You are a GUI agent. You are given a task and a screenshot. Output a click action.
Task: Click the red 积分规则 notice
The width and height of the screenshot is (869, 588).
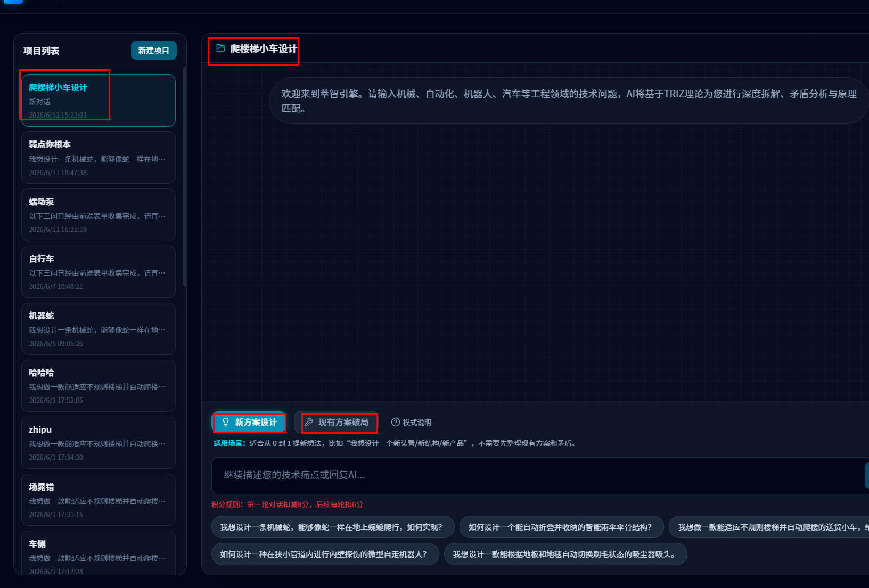coord(287,504)
